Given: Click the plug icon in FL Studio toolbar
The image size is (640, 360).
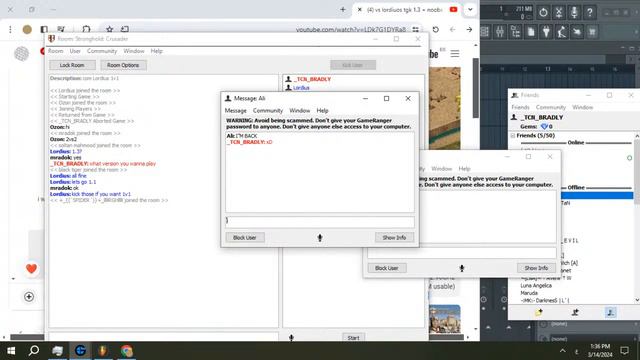Looking at the screenshot, I should (x=546, y=32).
